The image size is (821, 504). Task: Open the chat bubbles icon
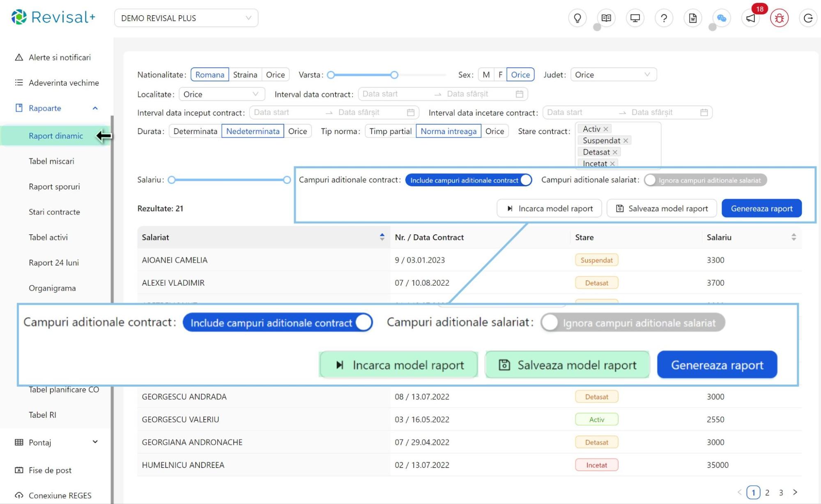click(x=721, y=18)
